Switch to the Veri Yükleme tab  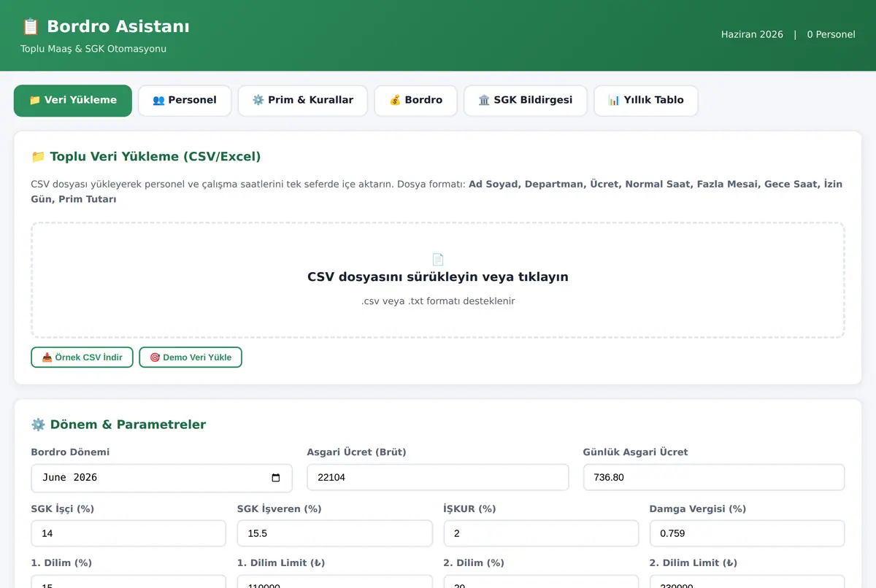(73, 101)
